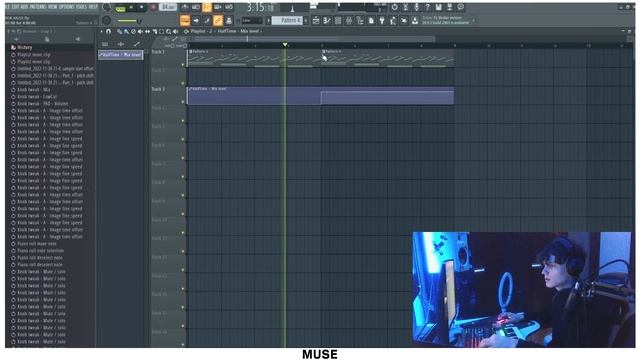Click the speech bubble news icon
Screen dimensions: 640x360
pyautogui.click(x=460, y=7)
